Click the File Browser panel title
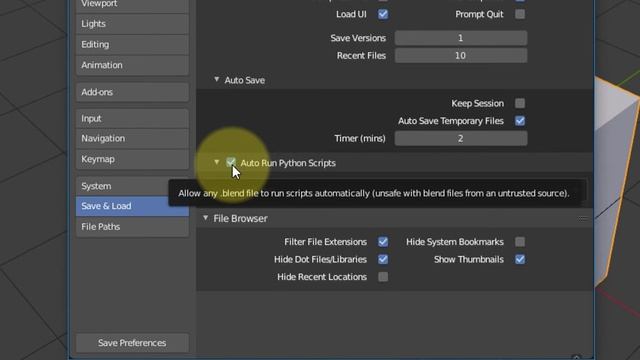This screenshot has width=640, height=360. [240, 218]
